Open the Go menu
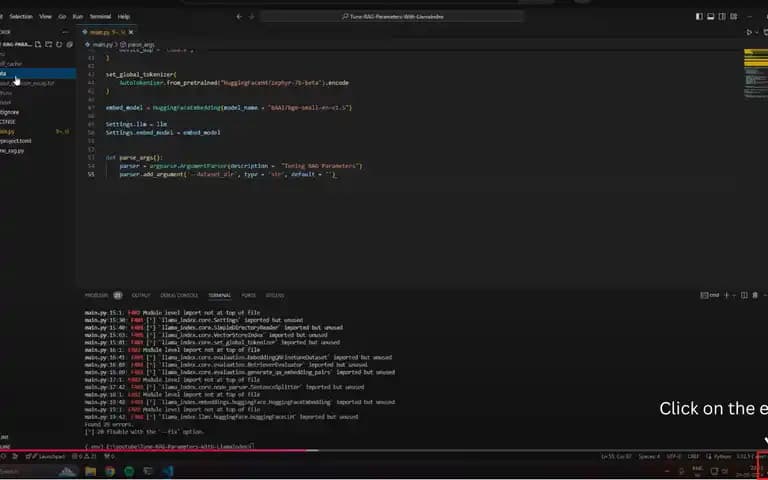 [x=62, y=17]
